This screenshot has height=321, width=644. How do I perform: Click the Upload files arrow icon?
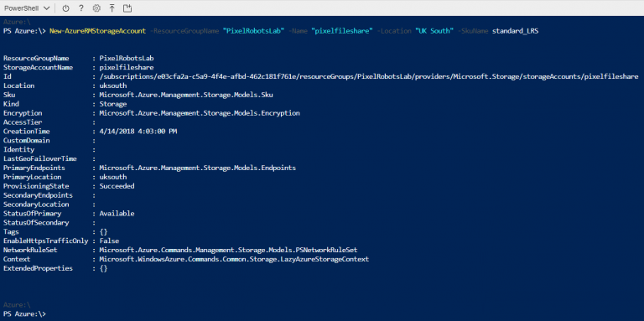[112, 8]
